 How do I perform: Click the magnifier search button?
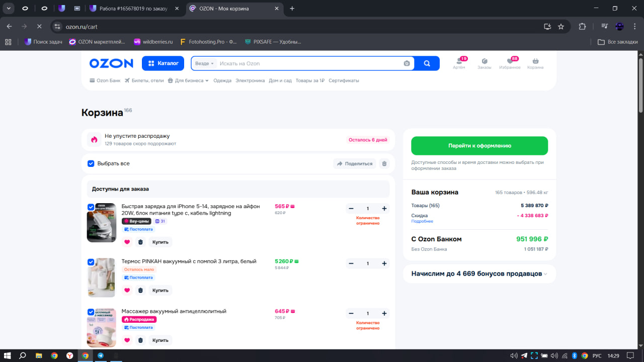click(x=427, y=63)
